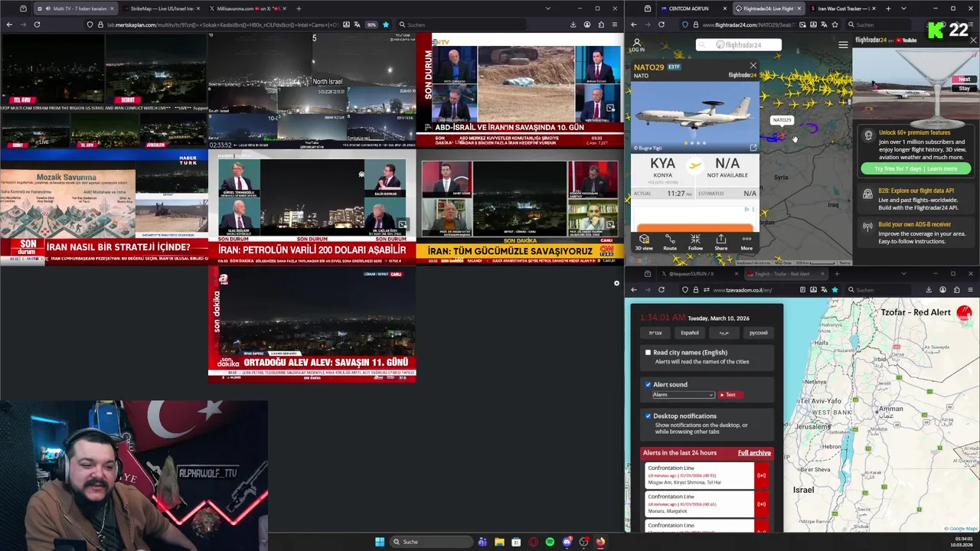Open the tab list dropdown in Tzofar window
Screen dimensions: 980x551
pyautogui.click(x=903, y=273)
